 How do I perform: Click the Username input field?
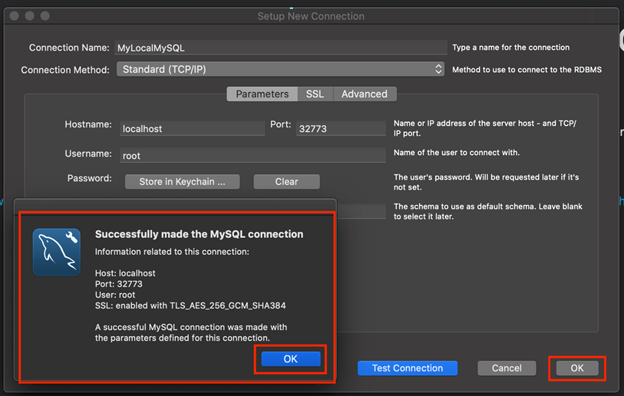pyautogui.click(x=253, y=156)
